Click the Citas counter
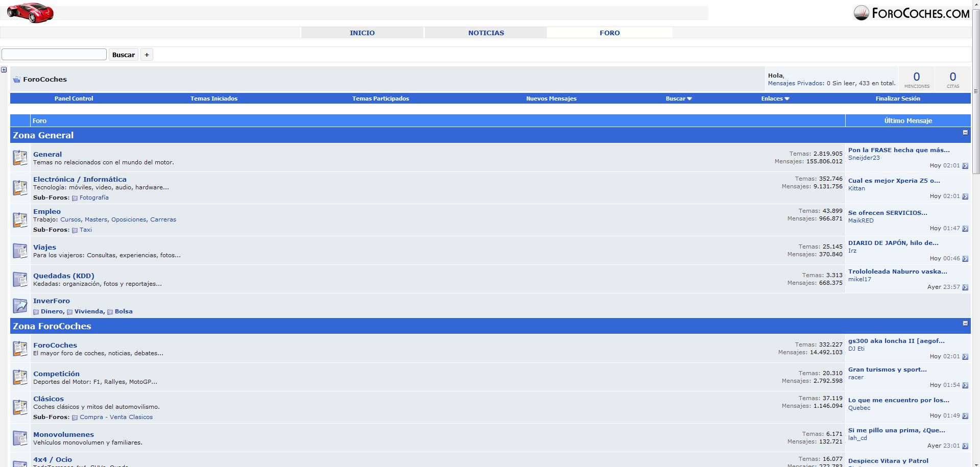Image resolution: width=980 pixels, height=467 pixels. [953, 80]
